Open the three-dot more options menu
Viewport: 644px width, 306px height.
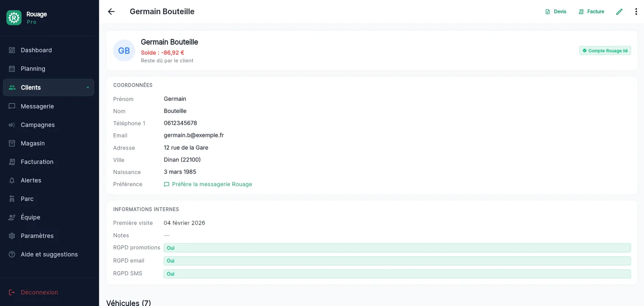[x=636, y=11]
